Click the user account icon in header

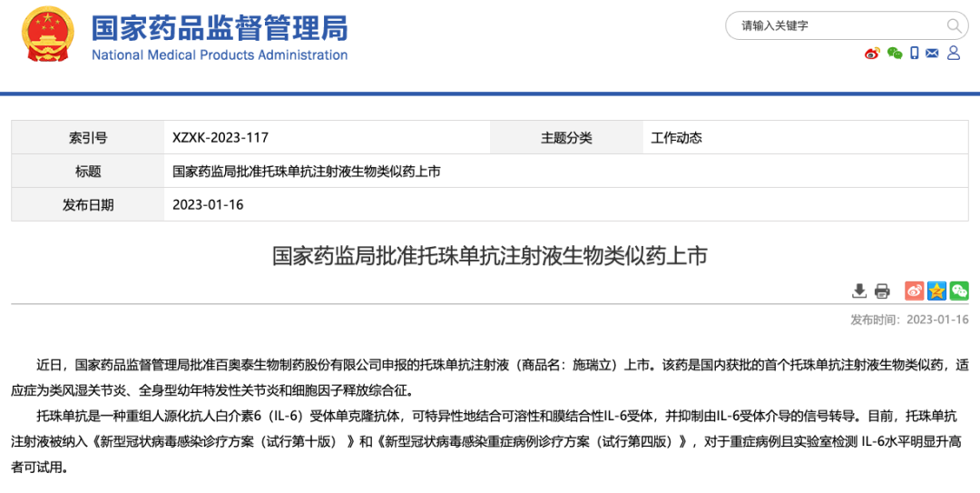[x=954, y=54]
